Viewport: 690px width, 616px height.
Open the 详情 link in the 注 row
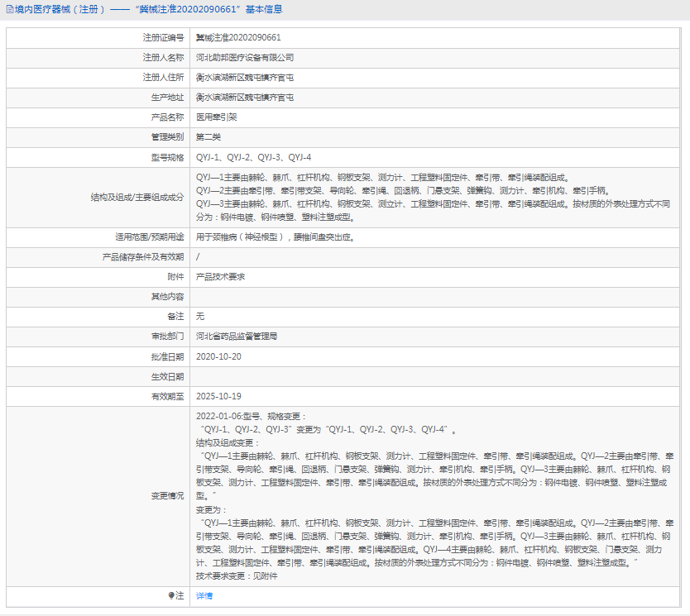pyautogui.click(x=204, y=596)
